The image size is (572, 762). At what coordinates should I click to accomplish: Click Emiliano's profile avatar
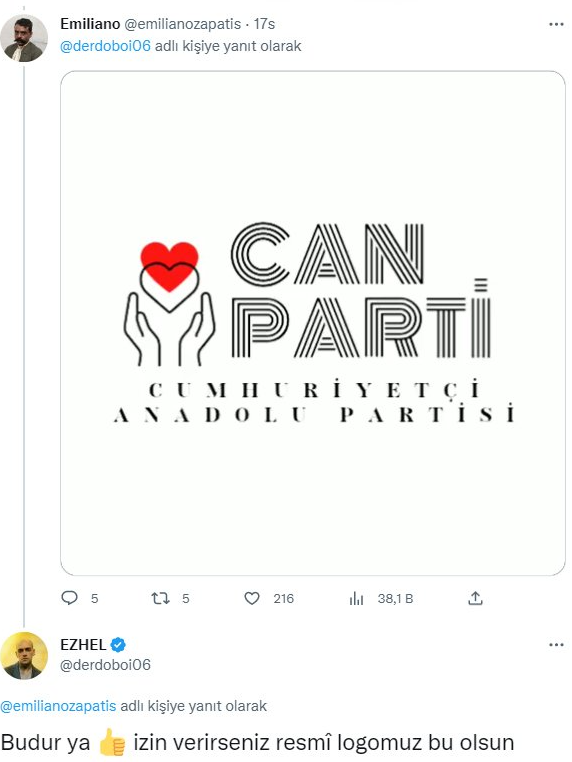click(23, 38)
